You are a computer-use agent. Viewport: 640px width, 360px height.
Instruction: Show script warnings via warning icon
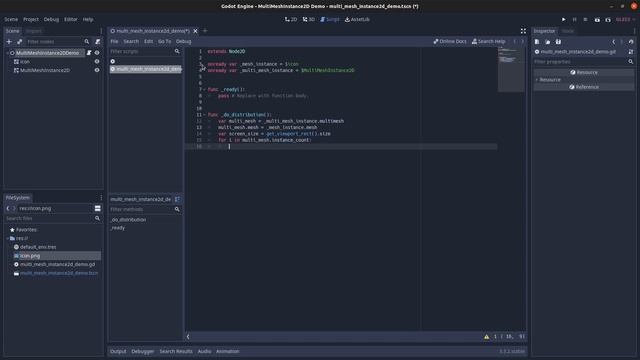point(487,337)
